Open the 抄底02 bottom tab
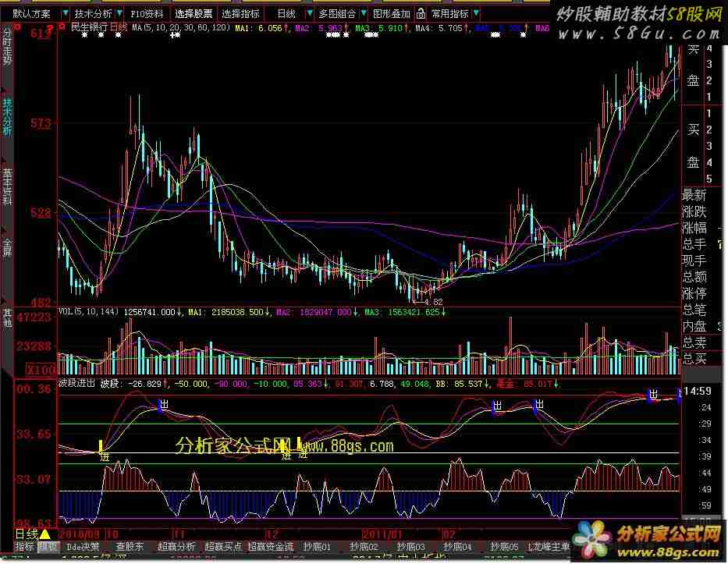This screenshot has height=564, width=728. pos(364,547)
